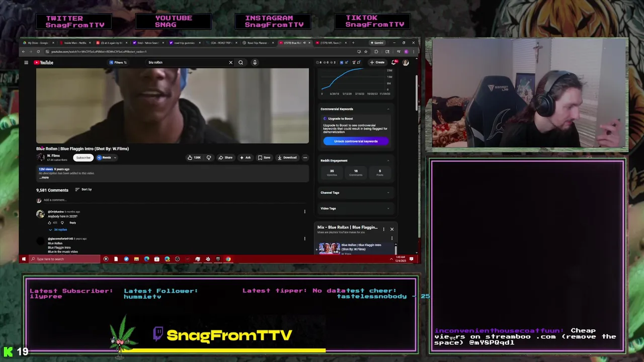Open File Explorer from the taskbar
Screen dimensions: 644x362
136,259
